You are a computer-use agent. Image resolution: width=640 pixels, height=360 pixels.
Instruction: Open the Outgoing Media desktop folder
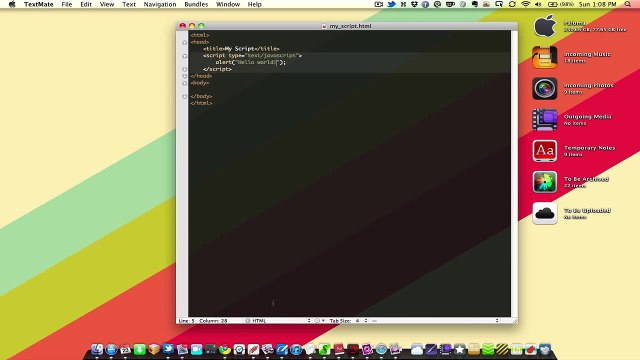(x=544, y=120)
